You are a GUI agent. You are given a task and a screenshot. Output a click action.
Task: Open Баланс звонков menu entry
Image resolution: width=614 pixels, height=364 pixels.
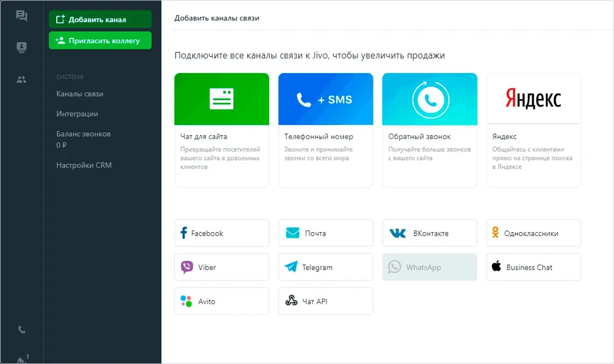click(83, 134)
